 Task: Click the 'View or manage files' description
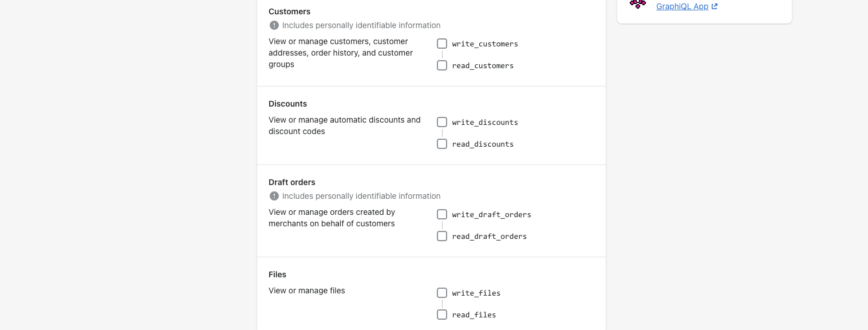click(307, 290)
